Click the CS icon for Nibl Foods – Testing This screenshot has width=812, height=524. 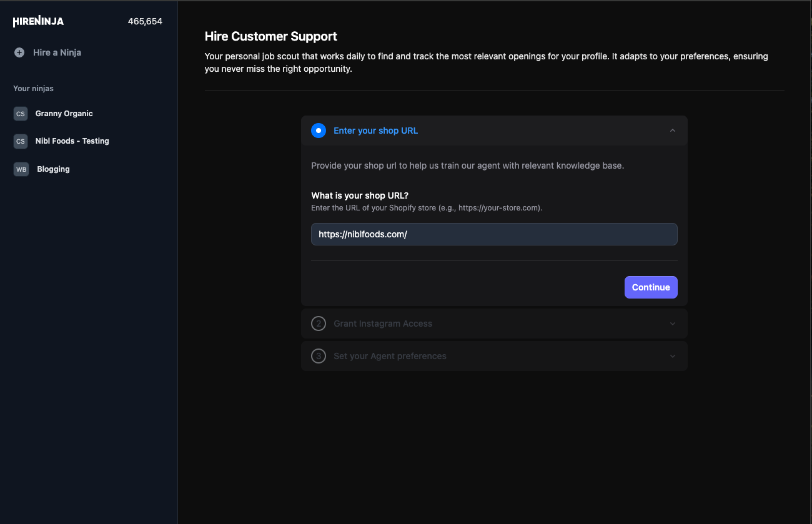(21, 141)
